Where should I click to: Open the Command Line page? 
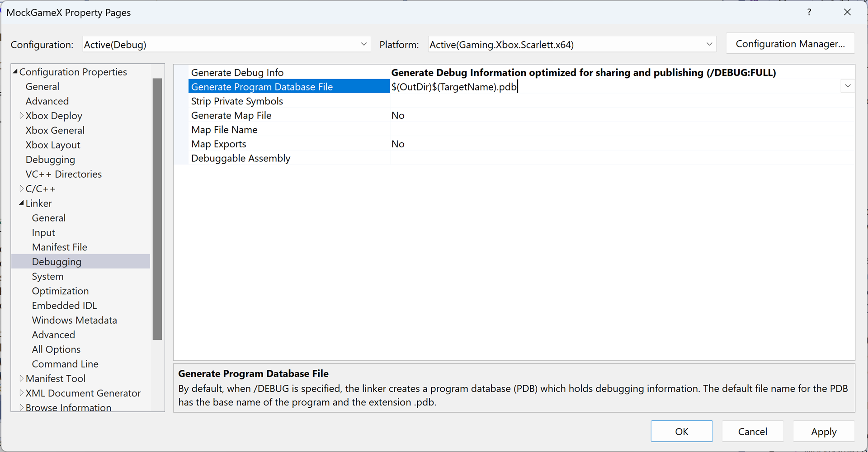[x=65, y=363]
